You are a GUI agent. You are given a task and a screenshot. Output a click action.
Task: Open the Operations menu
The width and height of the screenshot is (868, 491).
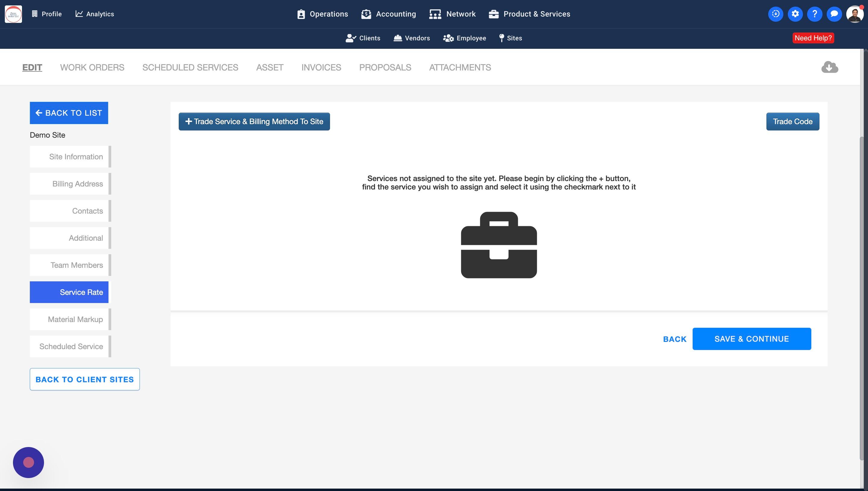(x=322, y=14)
